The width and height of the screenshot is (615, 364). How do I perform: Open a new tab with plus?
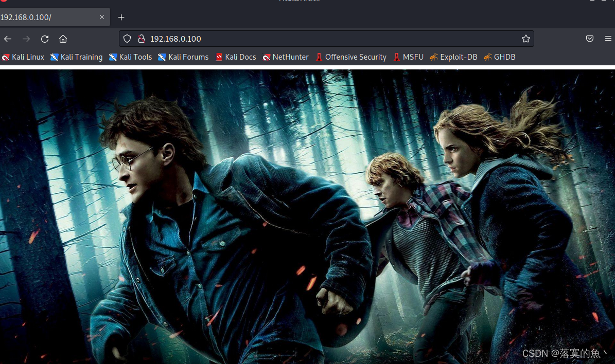[121, 17]
